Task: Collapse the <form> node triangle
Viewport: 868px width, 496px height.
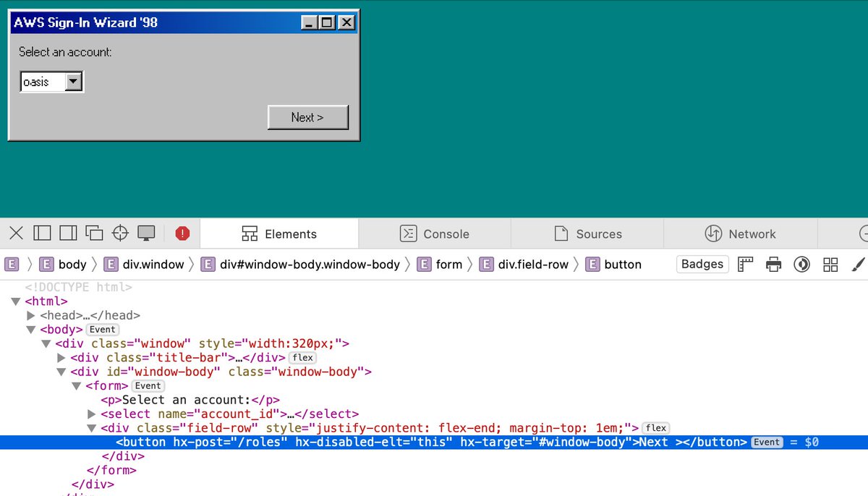Action: pos(77,385)
